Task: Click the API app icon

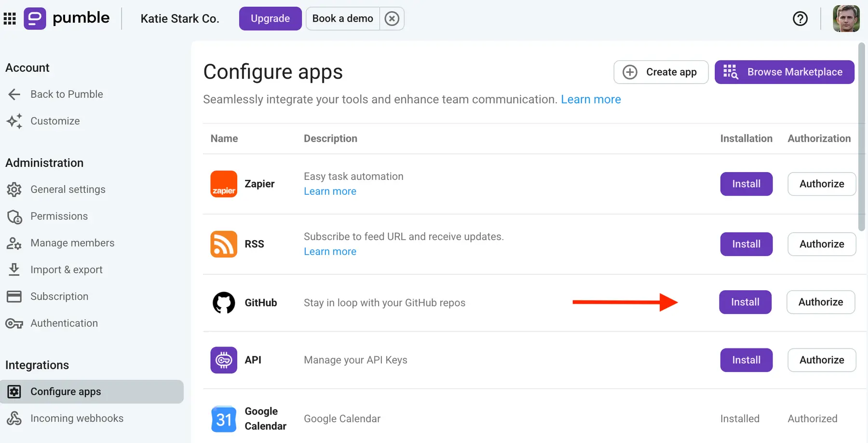Action: 224,360
